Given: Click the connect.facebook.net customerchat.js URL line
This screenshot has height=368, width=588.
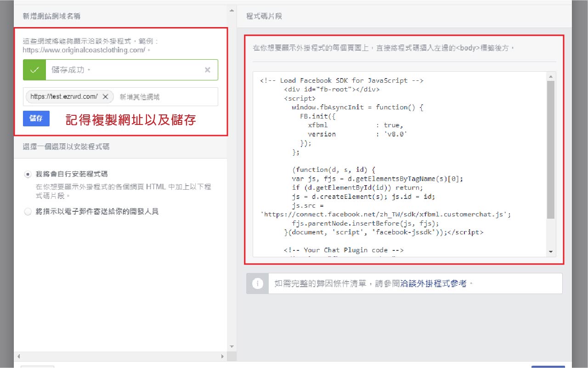Looking at the screenshot, I should tap(385, 215).
